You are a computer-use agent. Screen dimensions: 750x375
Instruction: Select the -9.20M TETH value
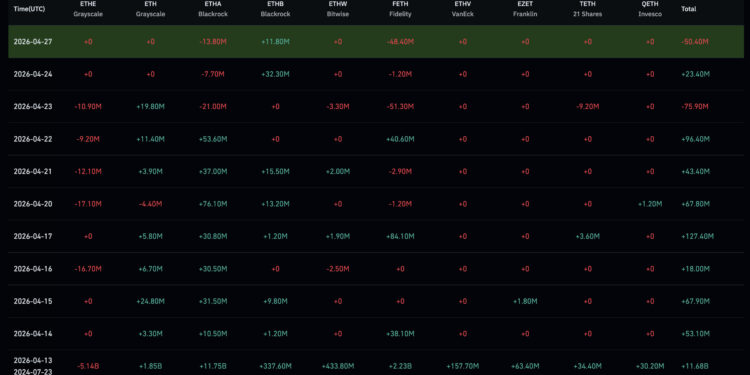pos(587,107)
